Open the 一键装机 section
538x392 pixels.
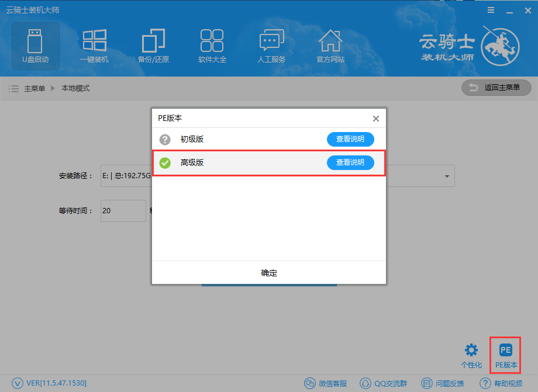[94, 46]
